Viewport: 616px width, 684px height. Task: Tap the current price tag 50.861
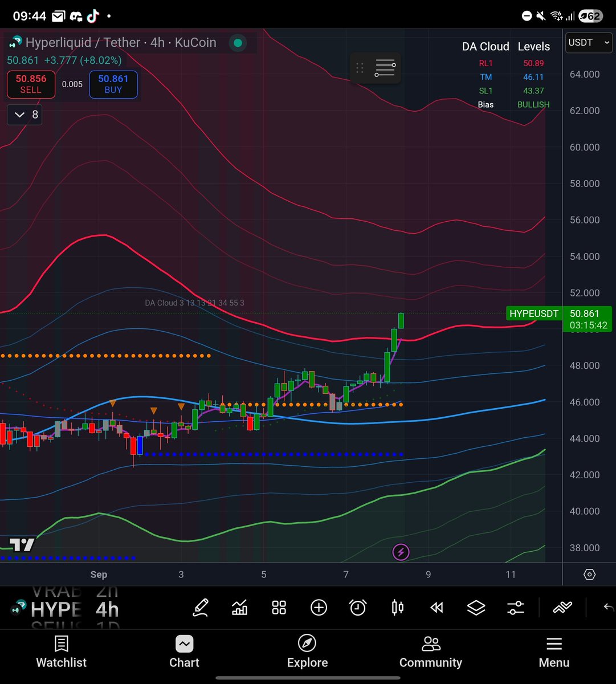point(588,320)
